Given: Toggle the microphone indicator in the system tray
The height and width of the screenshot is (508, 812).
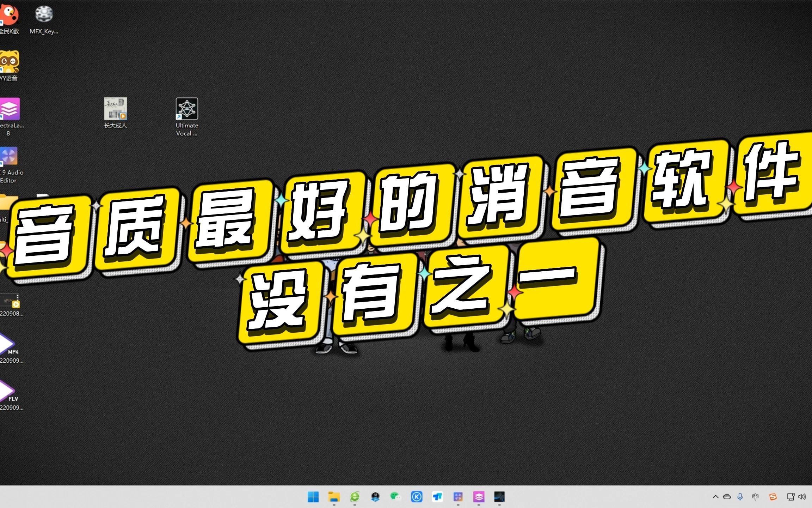Looking at the screenshot, I should tap(739, 497).
